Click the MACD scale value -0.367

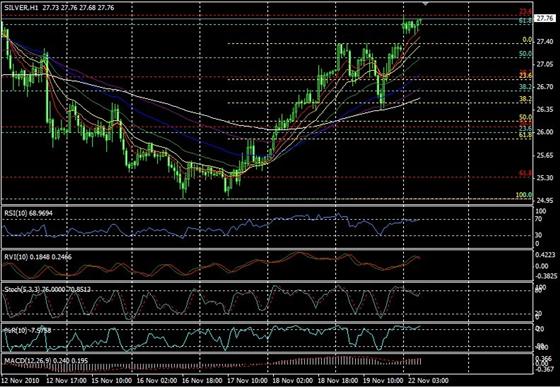(544, 370)
